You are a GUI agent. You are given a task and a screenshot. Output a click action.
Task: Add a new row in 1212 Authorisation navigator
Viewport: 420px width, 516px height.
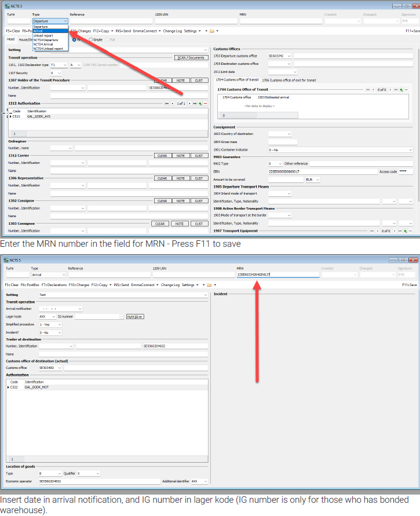click(200, 103)
